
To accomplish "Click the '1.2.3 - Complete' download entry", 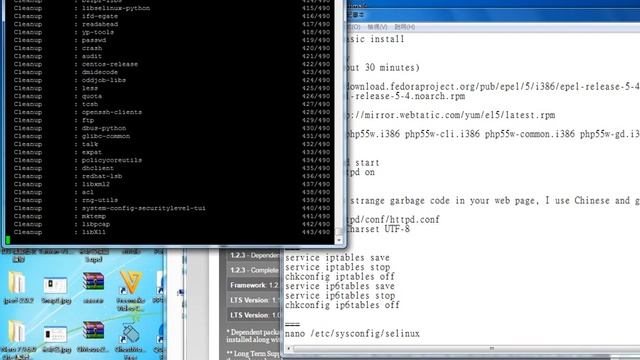I will (253, 270).
